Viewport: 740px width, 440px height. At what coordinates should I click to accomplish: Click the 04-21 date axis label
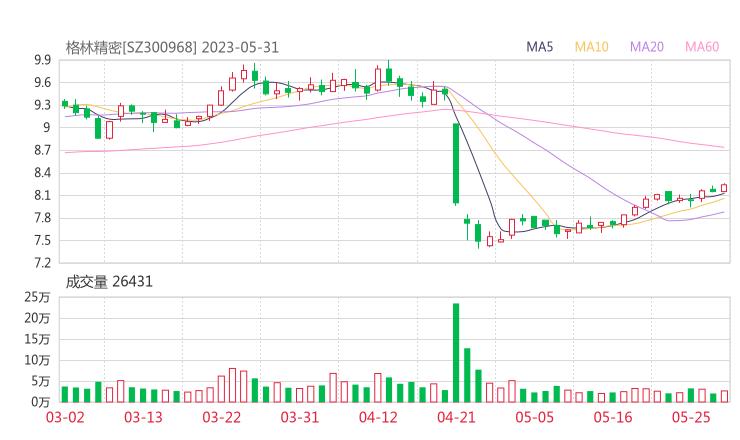click(456, 417)
